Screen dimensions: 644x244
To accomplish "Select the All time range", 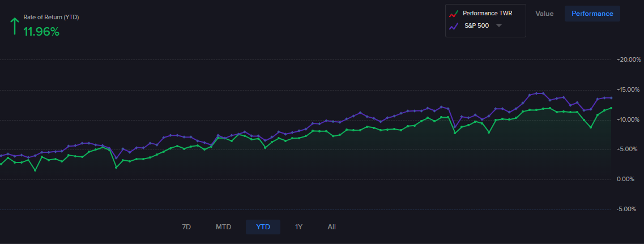I will [x=331, y=227].
